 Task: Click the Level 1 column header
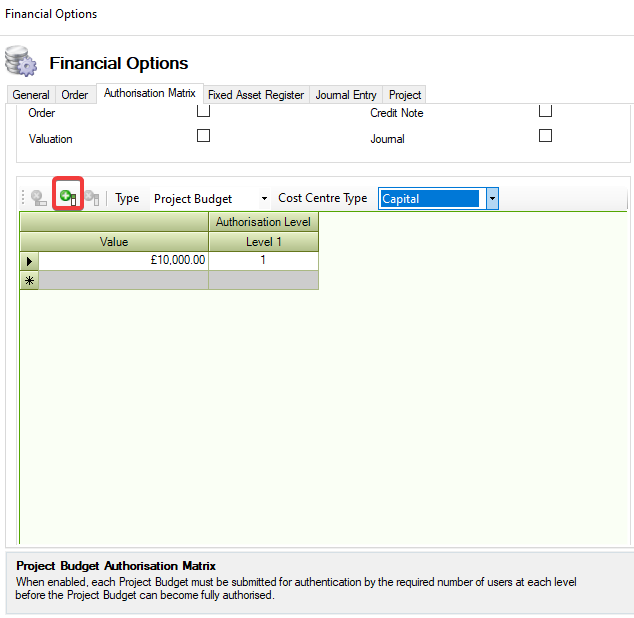[263, 242]
